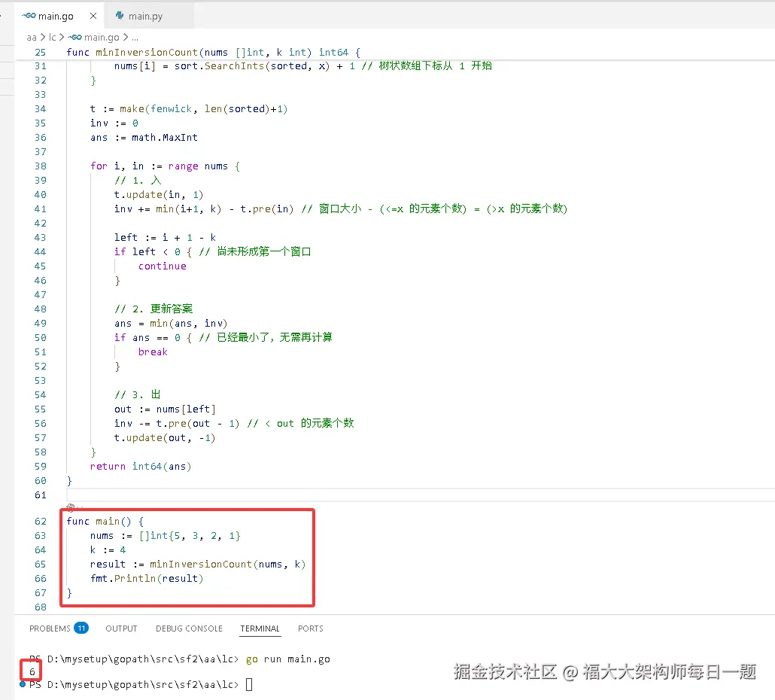Viewport: 775px width, 700px height.
Task: Click 'left := i + 1 - k' line
Action: 165,237
